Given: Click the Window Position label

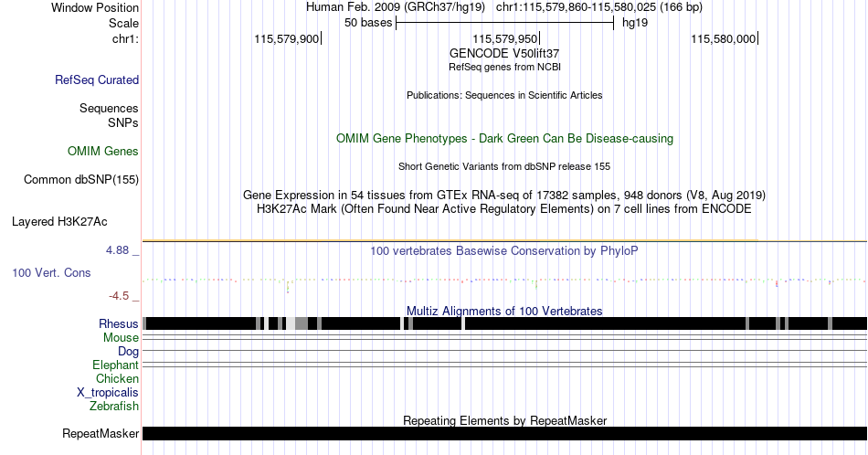Looking at the screenshot, I should click(95, 7).
